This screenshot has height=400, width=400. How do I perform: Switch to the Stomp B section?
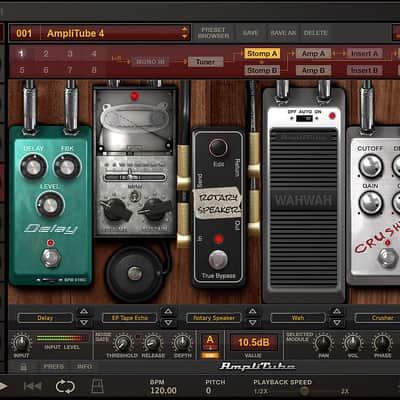coord(262,70)
